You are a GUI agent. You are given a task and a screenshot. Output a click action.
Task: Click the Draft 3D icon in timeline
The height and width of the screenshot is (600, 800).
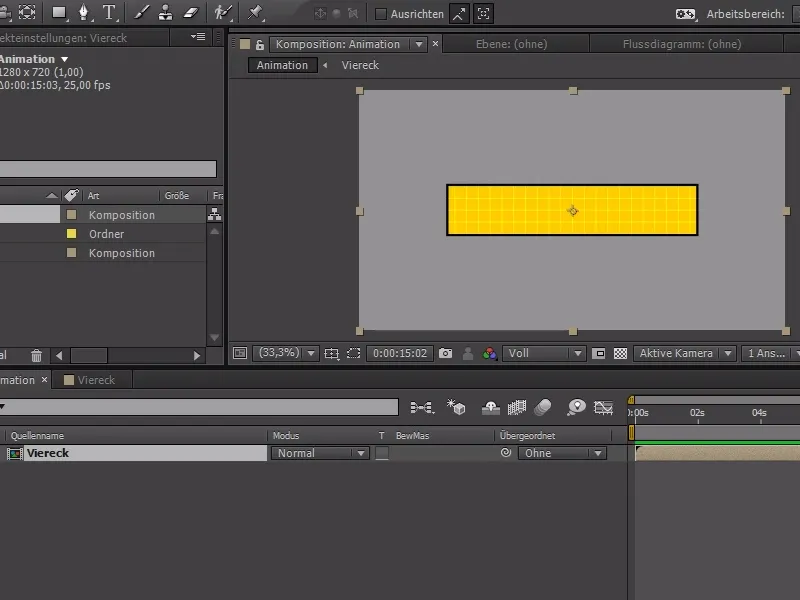click(x=456, y=407)
